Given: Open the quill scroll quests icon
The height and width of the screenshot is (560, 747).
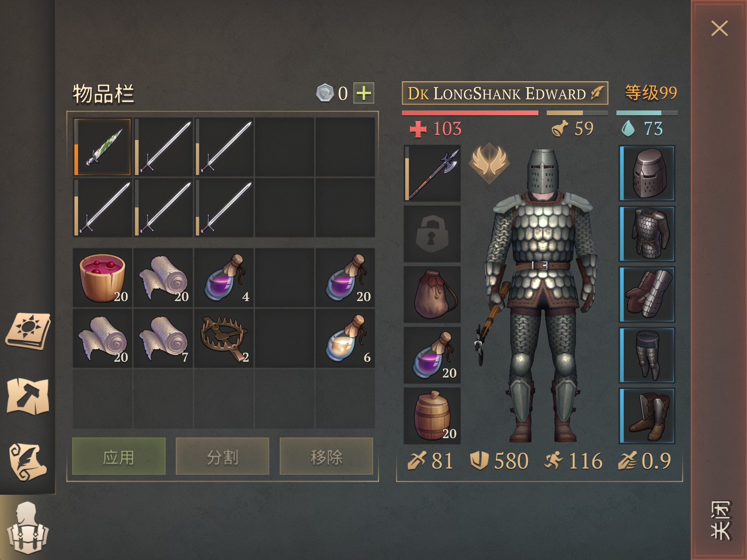Looking at the screenshot, I should coord(28,462).
